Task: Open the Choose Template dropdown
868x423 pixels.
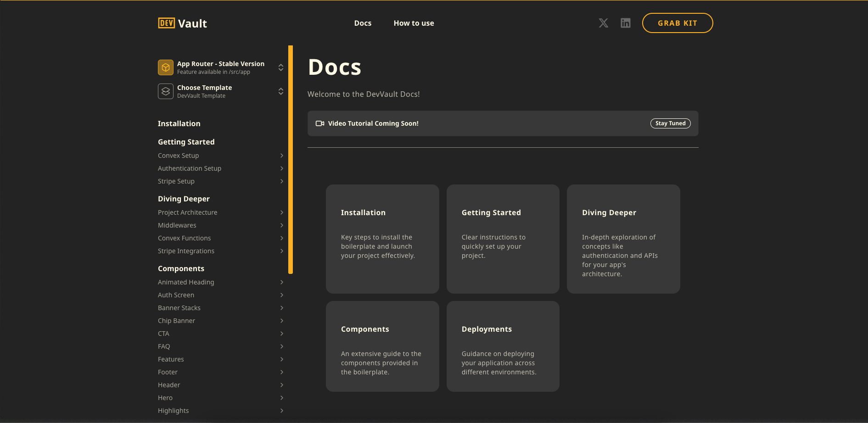Action: (221, 91)
